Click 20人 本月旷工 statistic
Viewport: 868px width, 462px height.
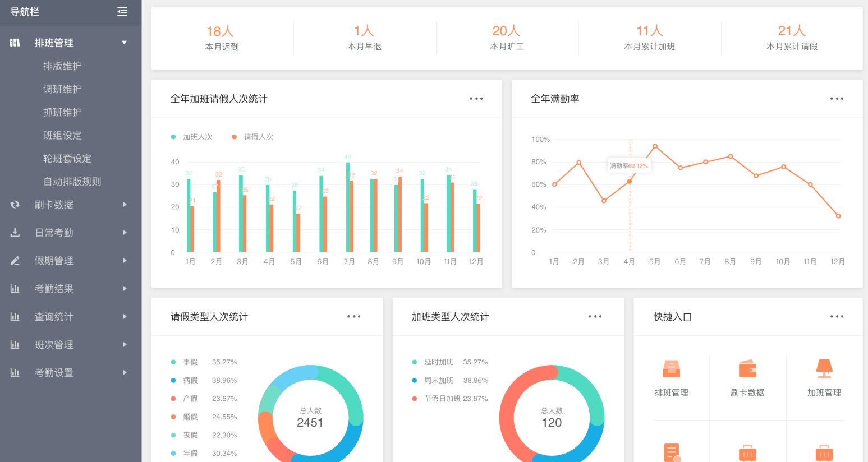click(507, 38)
